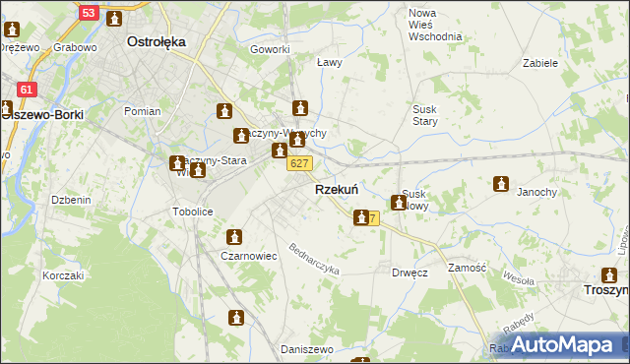Screen dimensions: 630x364
Task: Click the Rabędy road label
Action: [x=519, y=323]
